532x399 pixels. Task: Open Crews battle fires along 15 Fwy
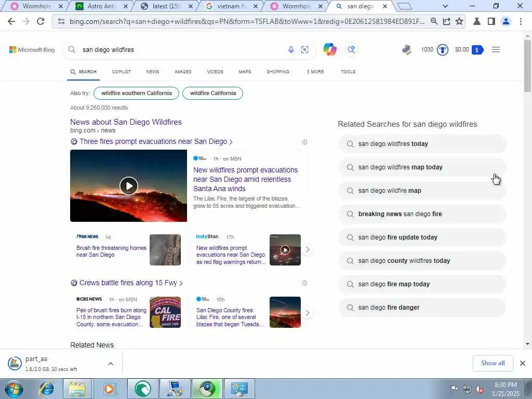coord(128,283)
